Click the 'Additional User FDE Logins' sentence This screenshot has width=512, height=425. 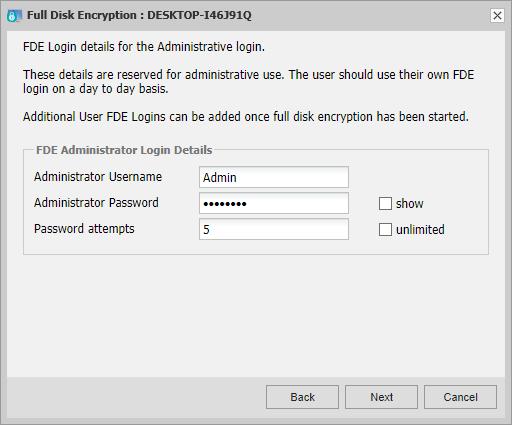coord(246,117)
